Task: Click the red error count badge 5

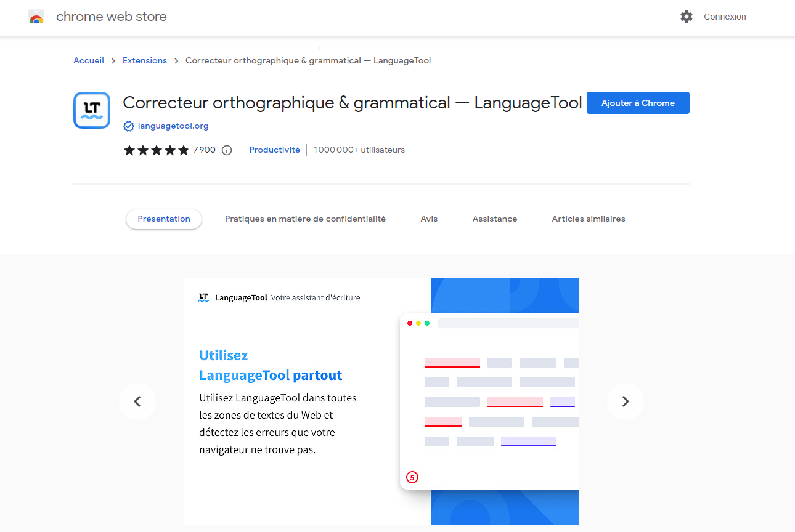Action: pos(412,477)
